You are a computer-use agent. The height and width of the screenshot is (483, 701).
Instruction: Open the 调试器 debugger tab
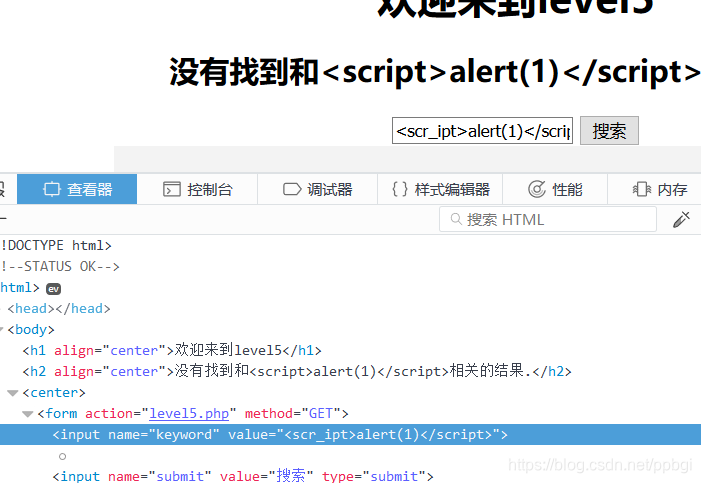pyautogui.click(x=317, y=189)
